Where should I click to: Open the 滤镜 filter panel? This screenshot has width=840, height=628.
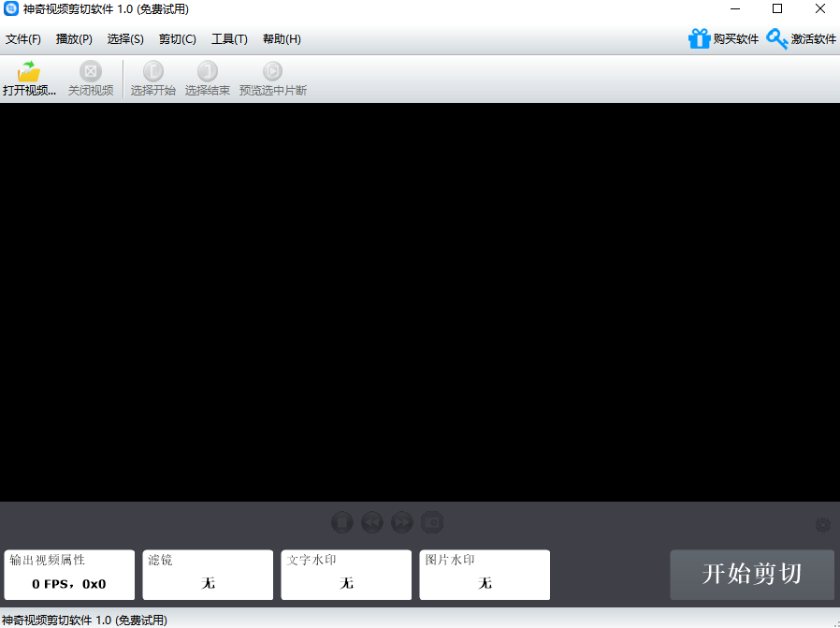[x=207, y=574]
